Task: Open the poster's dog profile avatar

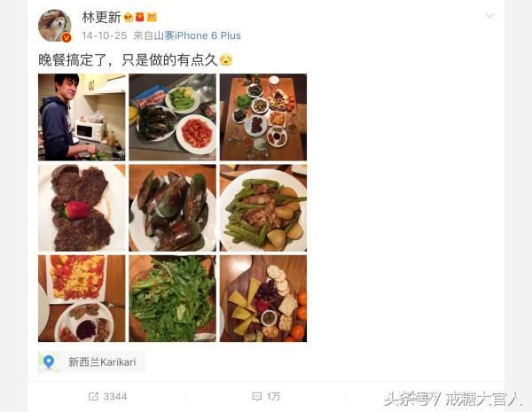Action: [54, 26]
